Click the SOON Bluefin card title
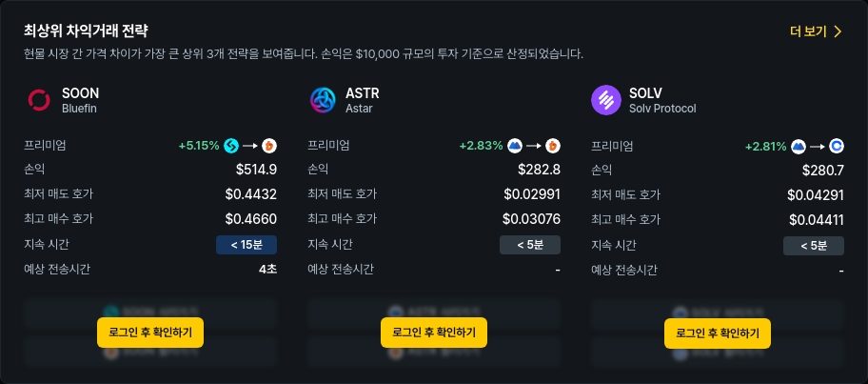This screenshot has height=384, width=868. (80, 100)
